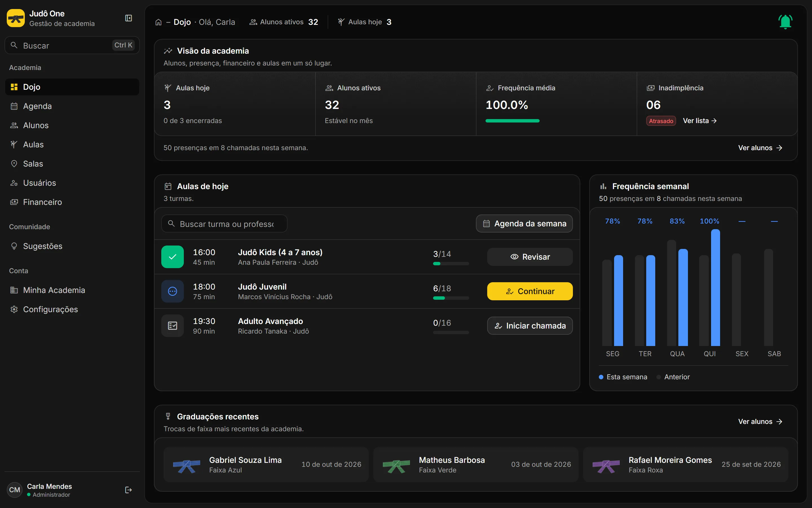Start attendance with Iniciar chamada
This screenshot has width=812, height=508.
pyautogui.click(x=530, y=326)
